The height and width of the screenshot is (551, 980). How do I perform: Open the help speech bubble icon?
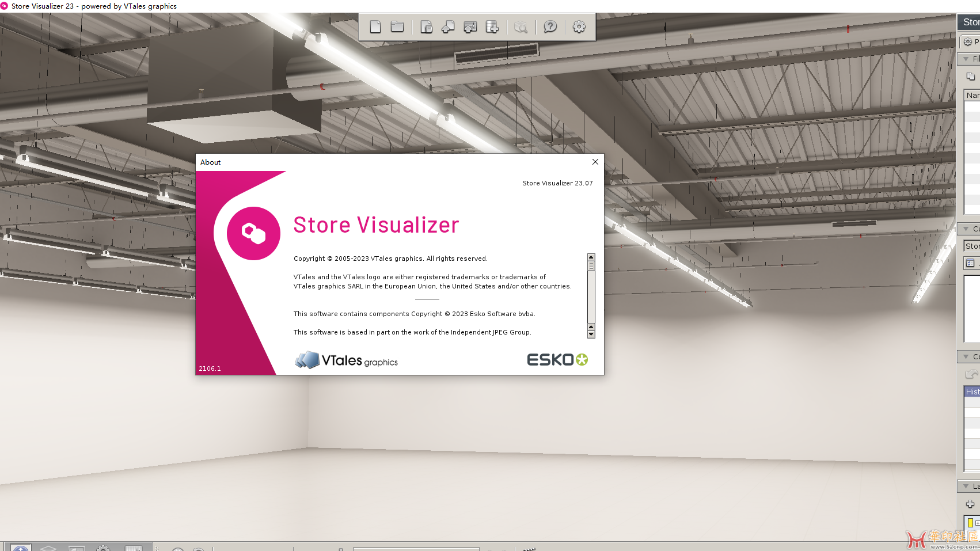pyautogui.click(x=550, y=27)
